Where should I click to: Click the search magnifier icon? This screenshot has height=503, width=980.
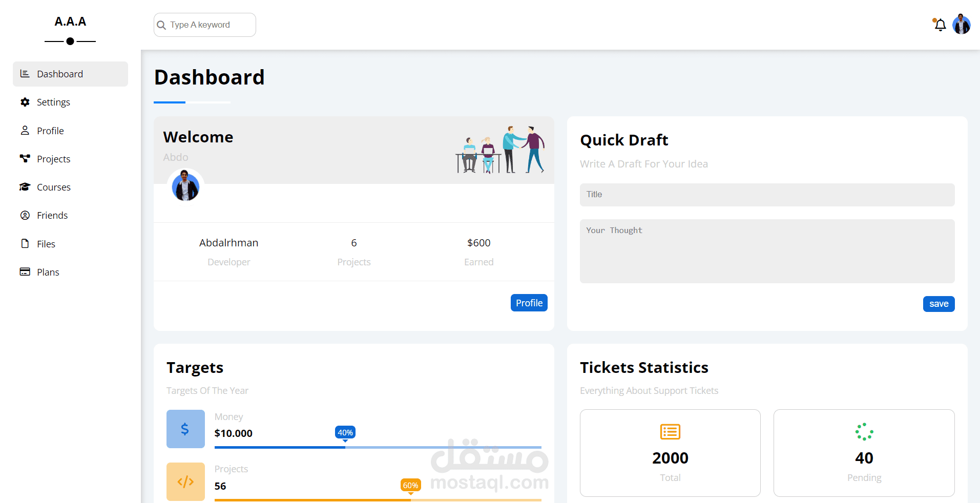point(161,25)
